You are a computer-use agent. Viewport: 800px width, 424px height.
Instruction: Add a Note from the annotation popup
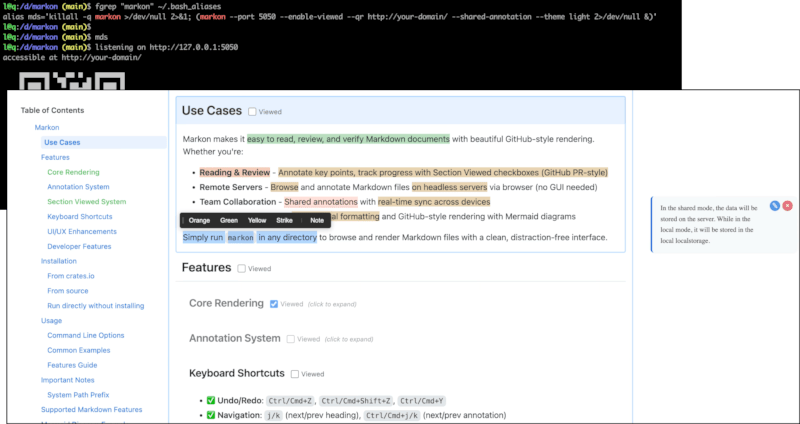[316, 220]
